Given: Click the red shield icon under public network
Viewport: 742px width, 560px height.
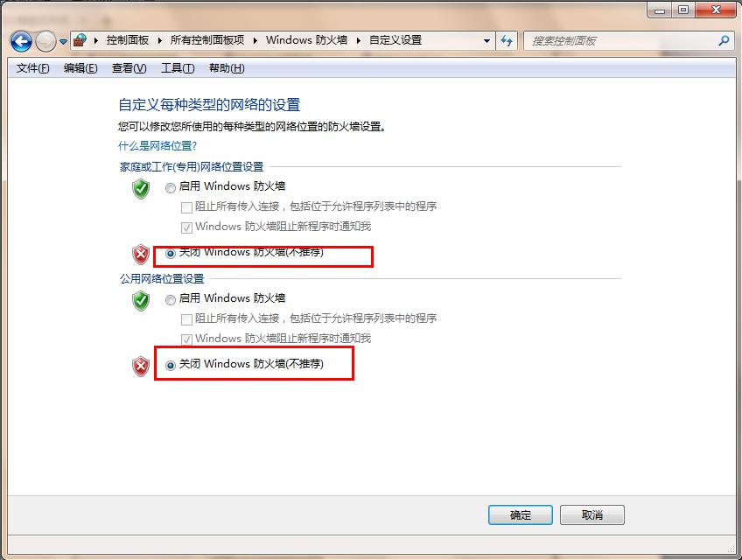Looking at the screenshot, I should tap(141, 367).
